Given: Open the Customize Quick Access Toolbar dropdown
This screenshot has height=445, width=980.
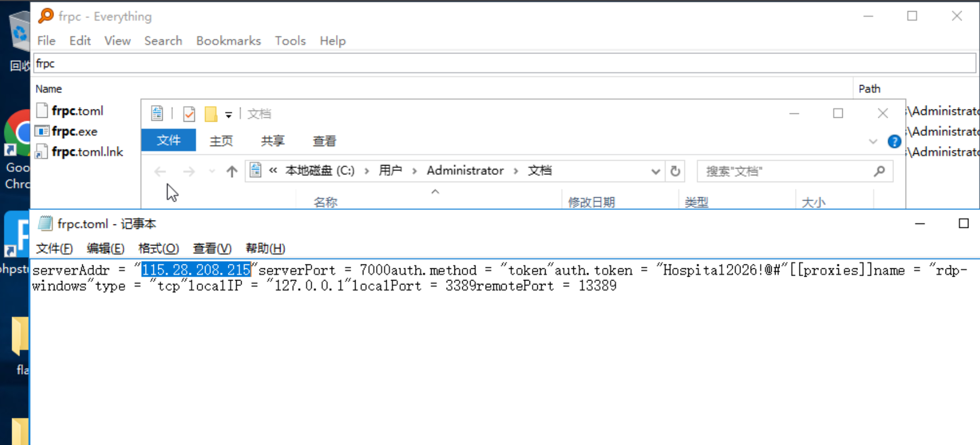Looking at the screenshot, I should point(228,115).
